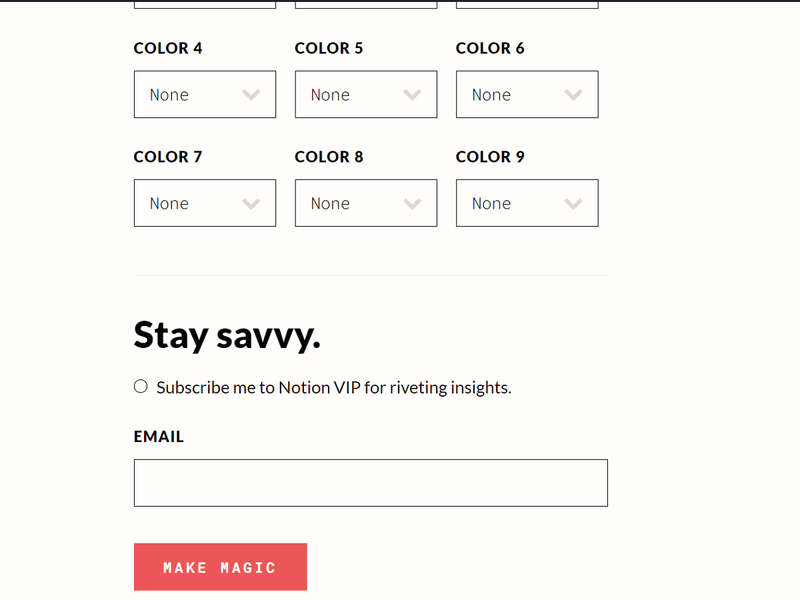This screenshot has width=800, height=600.
Task: Click the 'Subscribe me to Notion VIP' label
Action: [334, 388]
